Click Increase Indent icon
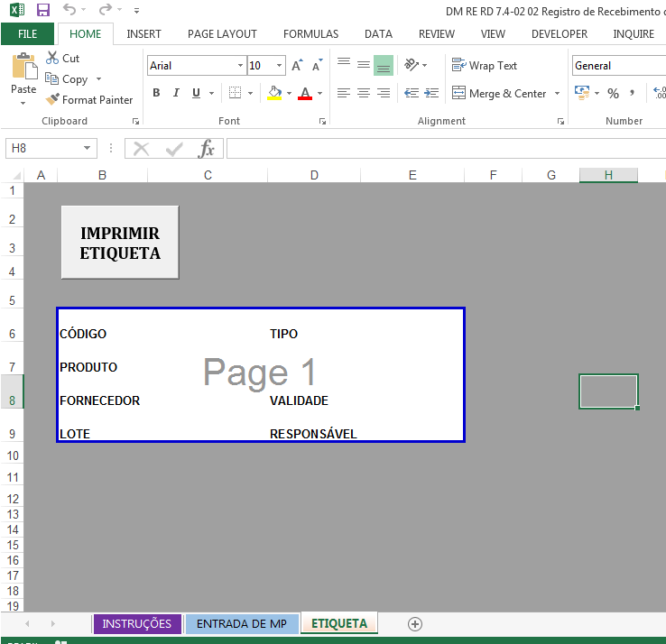 [431, 93]
